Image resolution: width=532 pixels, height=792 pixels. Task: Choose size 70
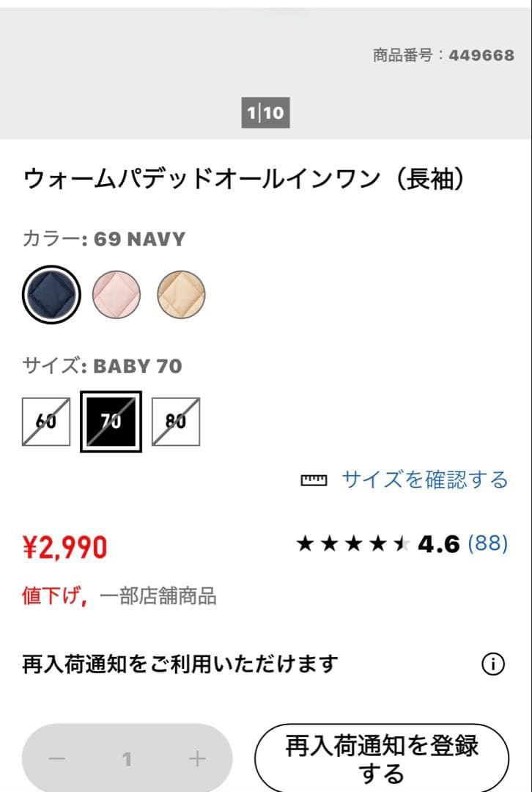tap(111, 422)
